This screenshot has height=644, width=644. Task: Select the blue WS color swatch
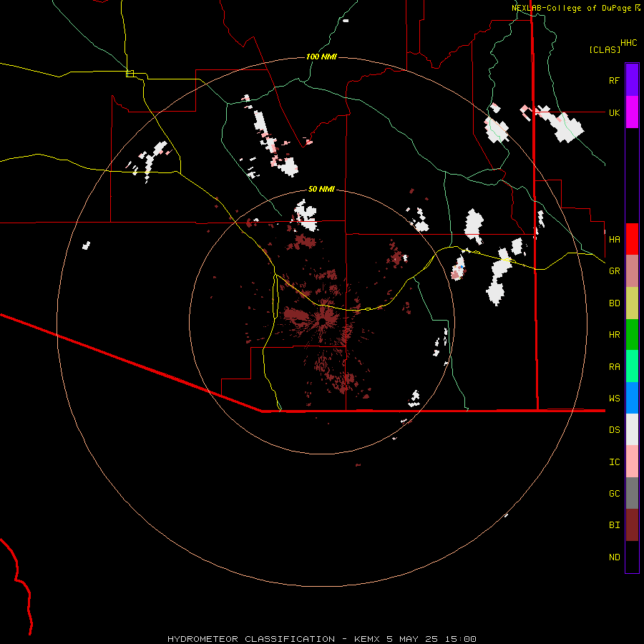(632, 398)
